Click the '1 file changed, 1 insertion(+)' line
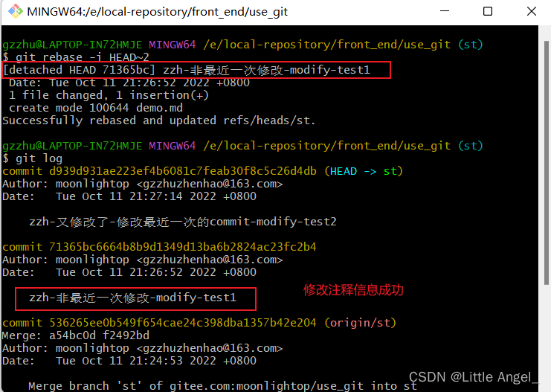This screenshot has width=551, height=392. (109, 95)
